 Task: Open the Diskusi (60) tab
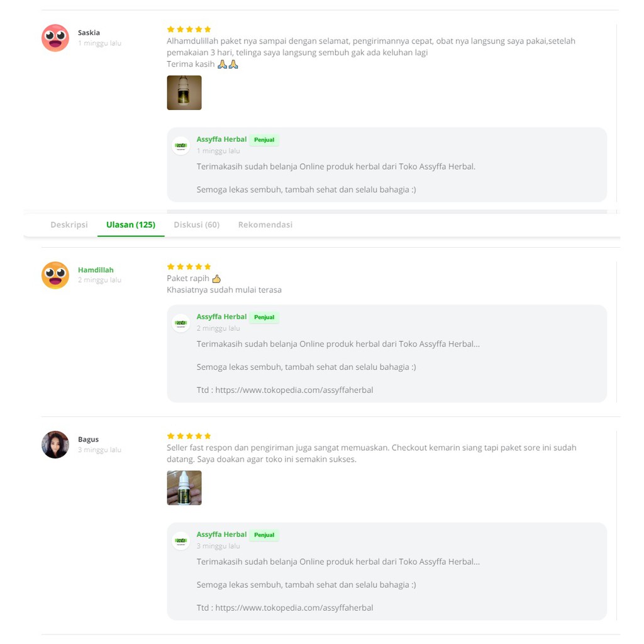pyautogui.click(x=197, y=225)
